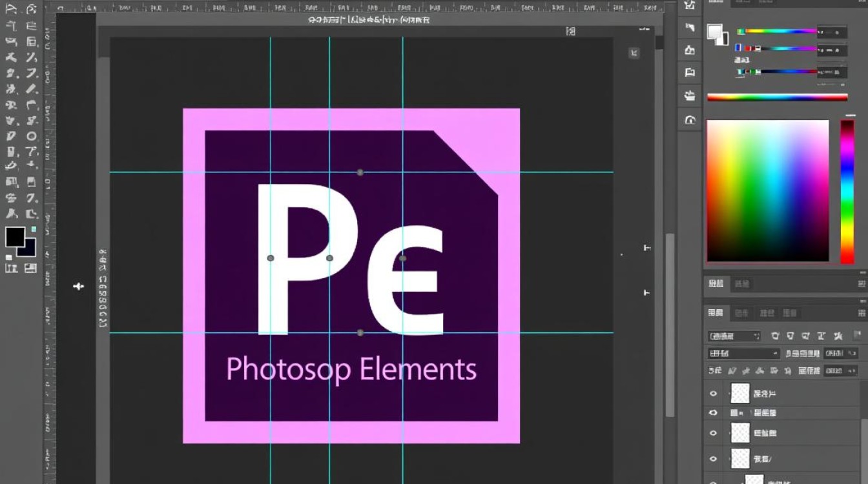
Task: Pick a color from the horizontal spectrum ramp
Action: 777,97
